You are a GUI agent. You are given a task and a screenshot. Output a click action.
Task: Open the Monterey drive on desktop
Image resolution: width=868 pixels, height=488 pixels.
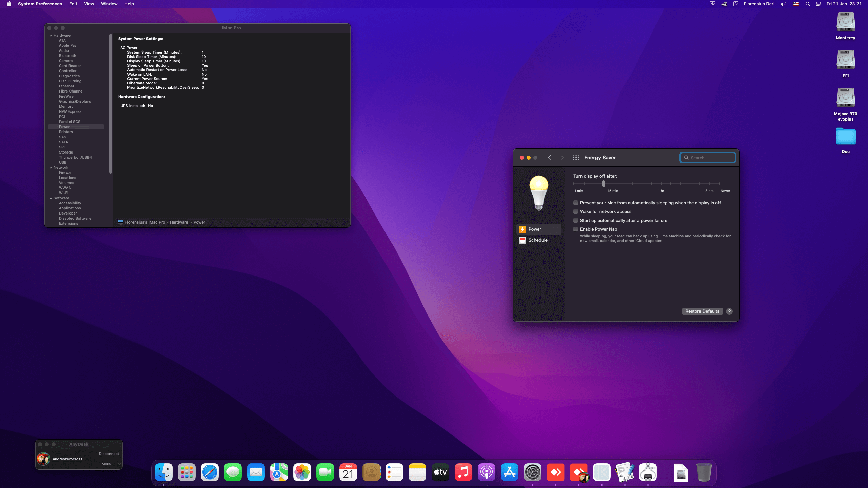tap(845, 22)
